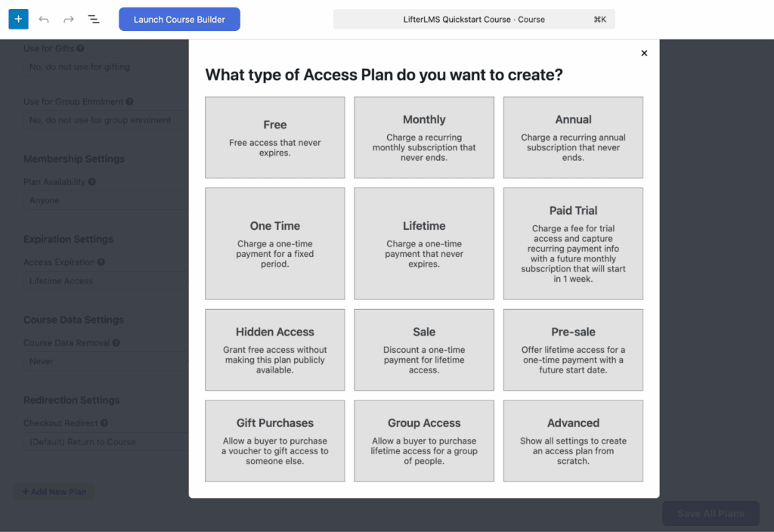This screenshot has width=774, height=532.
Task: Open the Use for Gifts dropdown
Action: tap(106, 66)
